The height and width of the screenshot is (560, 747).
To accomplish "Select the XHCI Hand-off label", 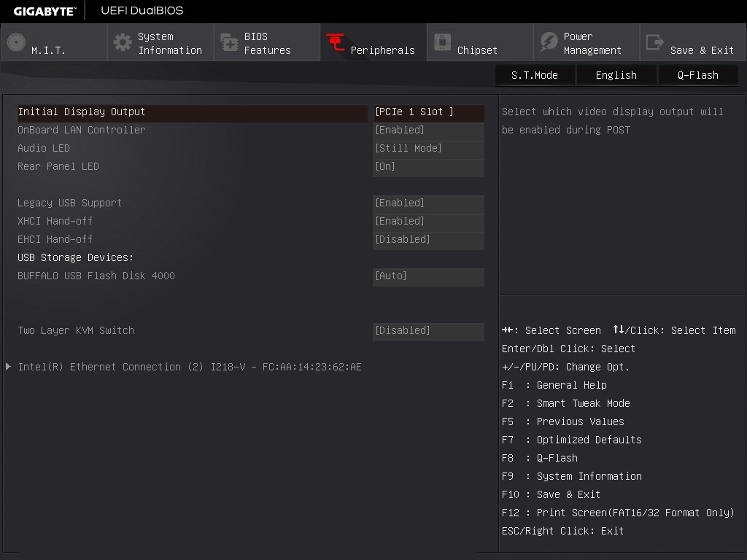I will click(55, 221).
